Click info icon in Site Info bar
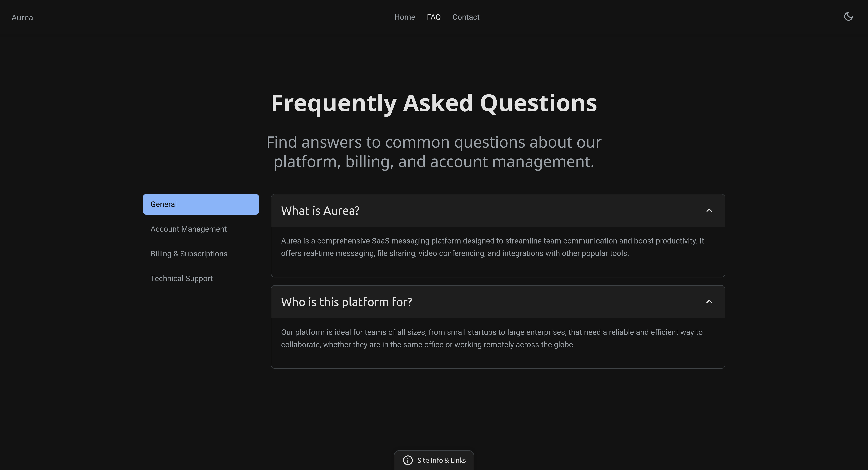This screenshot has height=470, width=868. [408, 460]
